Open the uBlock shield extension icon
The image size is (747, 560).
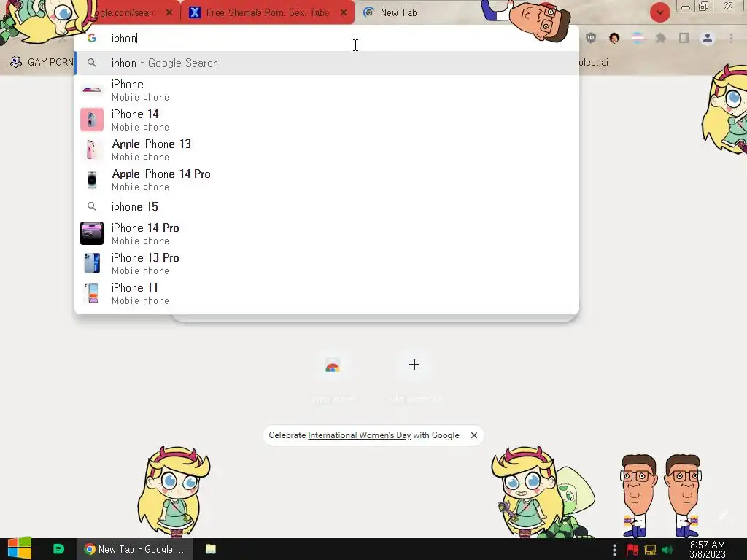coord(591,38)
